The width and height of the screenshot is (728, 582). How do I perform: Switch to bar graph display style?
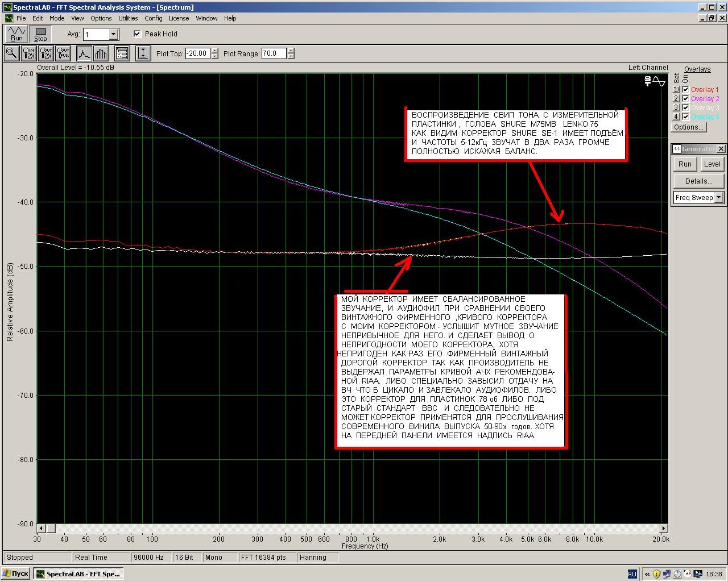coord(101,53)
